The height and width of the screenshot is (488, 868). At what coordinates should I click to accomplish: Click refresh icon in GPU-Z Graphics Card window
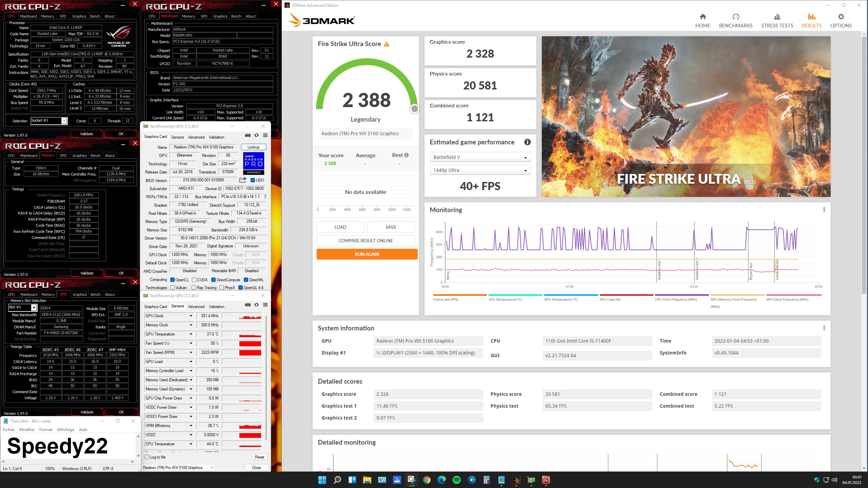[x=256, y=135]
